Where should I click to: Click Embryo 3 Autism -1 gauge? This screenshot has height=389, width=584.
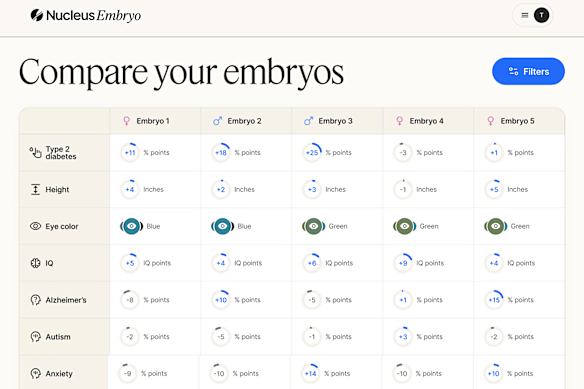click(312, 336)
